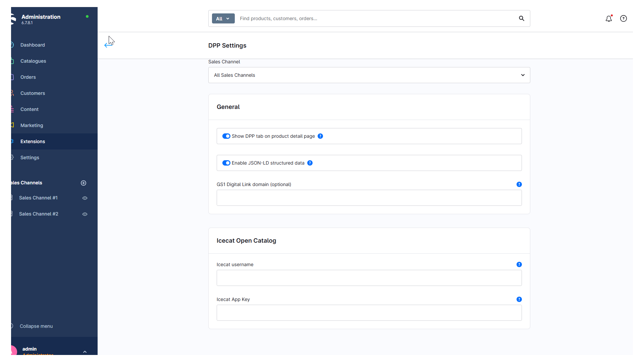Open the All search filter dropdown
The image size is (644, 362).
click(x=223, y=18)
